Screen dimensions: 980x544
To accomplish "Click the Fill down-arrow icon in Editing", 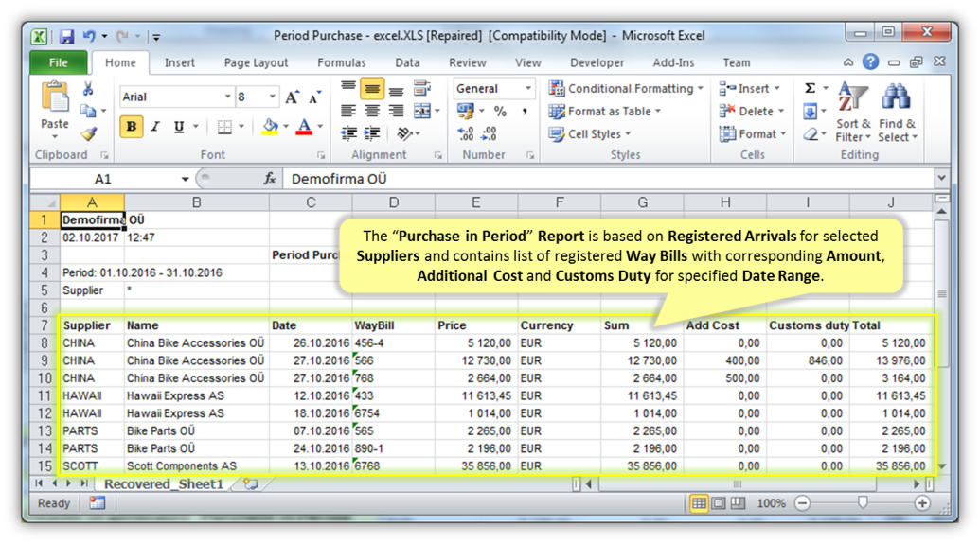I will (x=810, y=112).
